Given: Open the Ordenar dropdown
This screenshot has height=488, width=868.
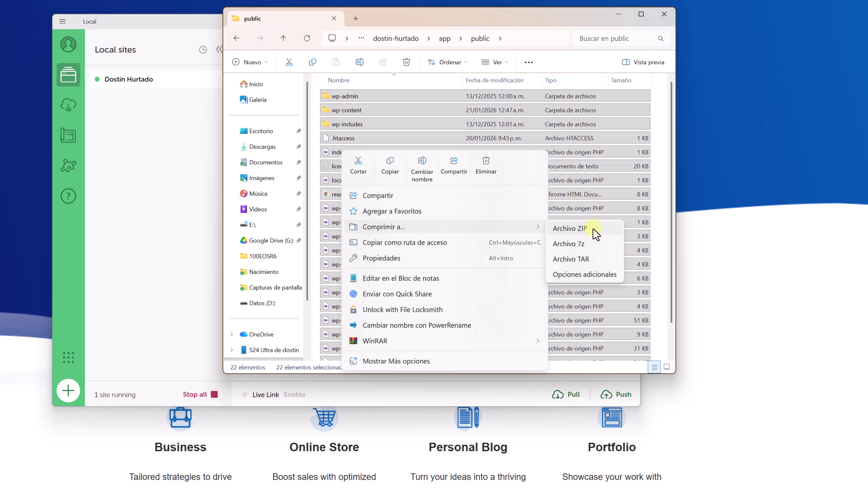Looking at the screenshot, I should click(x=447, y=62).
